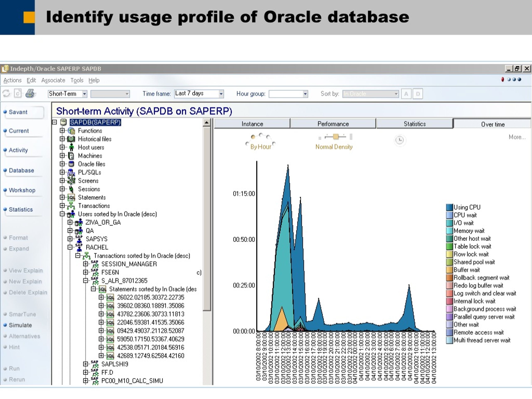Click the Historical files book icon
The width and height of the screenshot is (532, 399).
(71, 139)
